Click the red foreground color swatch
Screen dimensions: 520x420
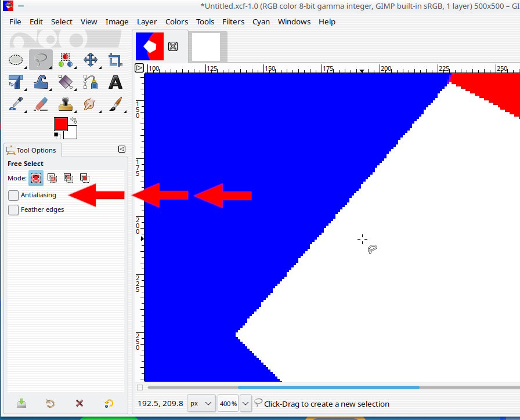pos(61,124)
